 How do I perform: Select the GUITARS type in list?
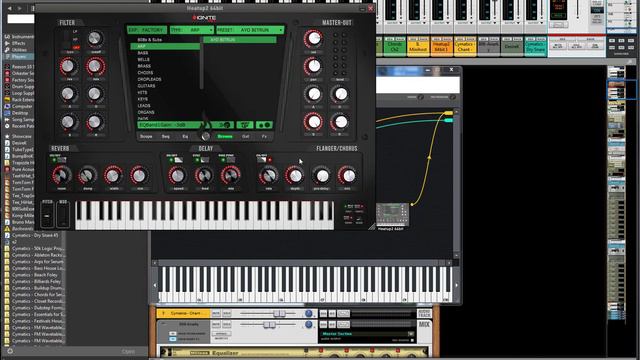pyautogui.click(x=147, y=86)
